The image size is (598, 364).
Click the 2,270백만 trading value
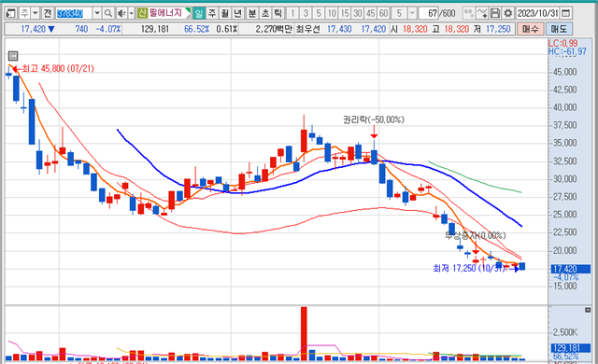coord(274,29)
